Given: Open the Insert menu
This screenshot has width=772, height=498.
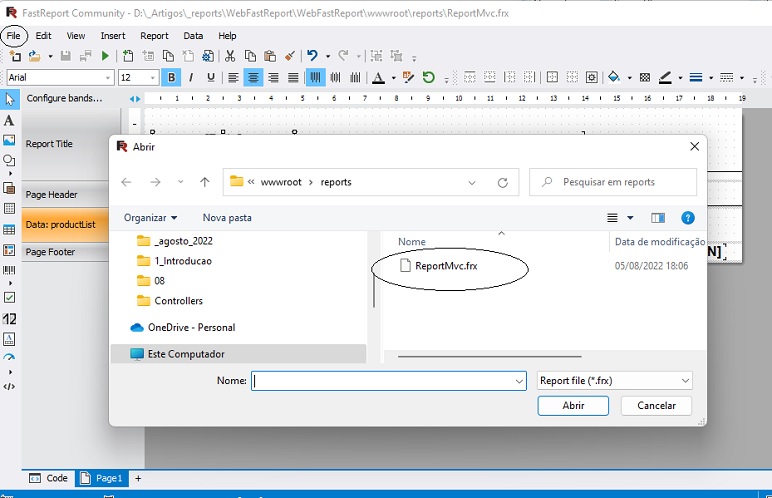Looking at the screenshot, I should (x=113, y=35).
